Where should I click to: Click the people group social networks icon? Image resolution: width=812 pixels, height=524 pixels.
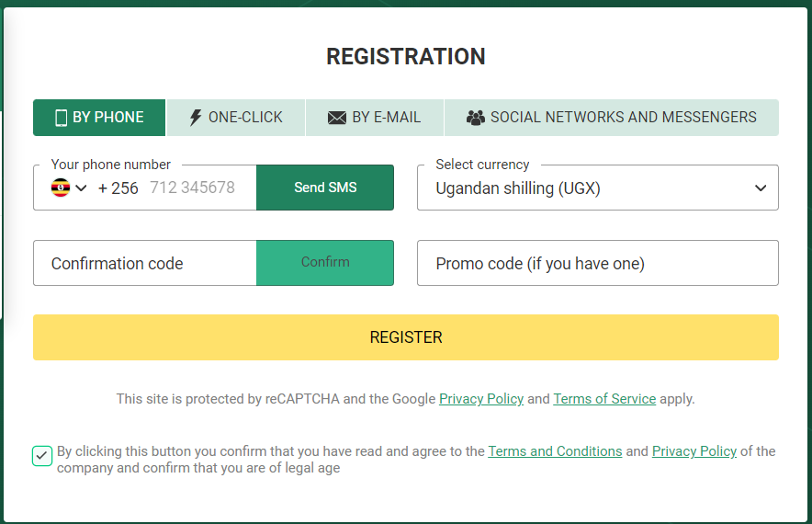pos(476,118)
